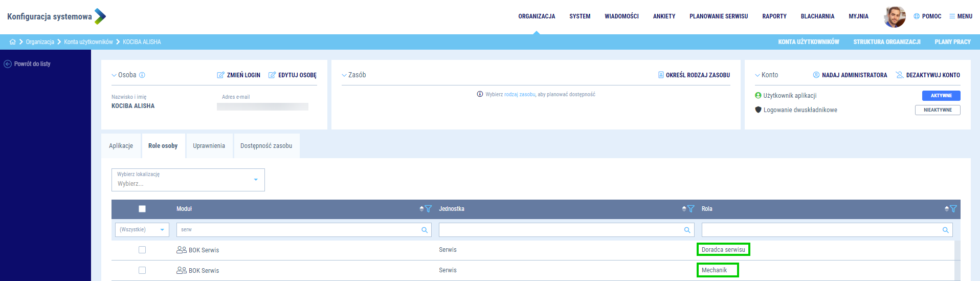Click the Jednostka column filter icon
This screenshot has height=281, width=980.
point(691,209)
